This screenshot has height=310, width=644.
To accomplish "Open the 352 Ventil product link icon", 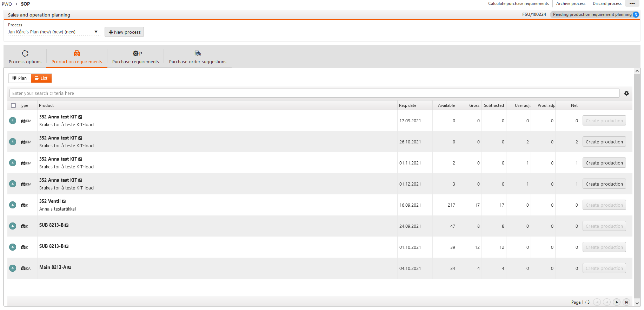I will tap(64, 201).
